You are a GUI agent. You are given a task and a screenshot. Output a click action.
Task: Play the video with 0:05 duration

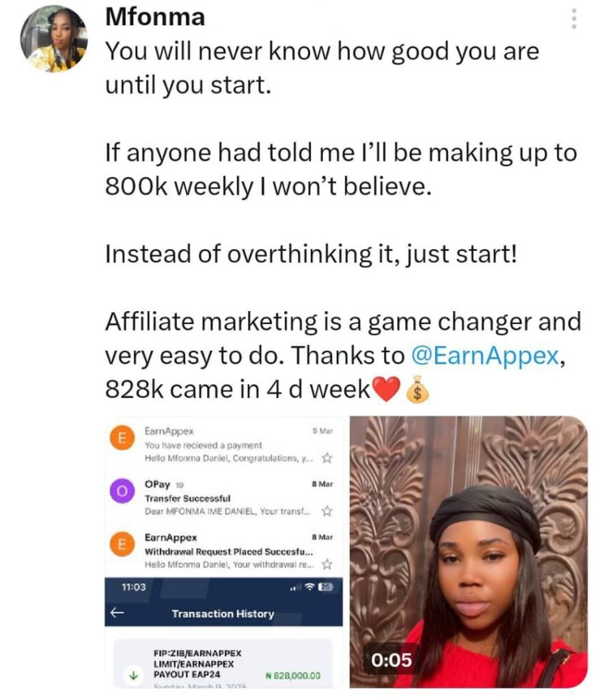click(469, 552)
